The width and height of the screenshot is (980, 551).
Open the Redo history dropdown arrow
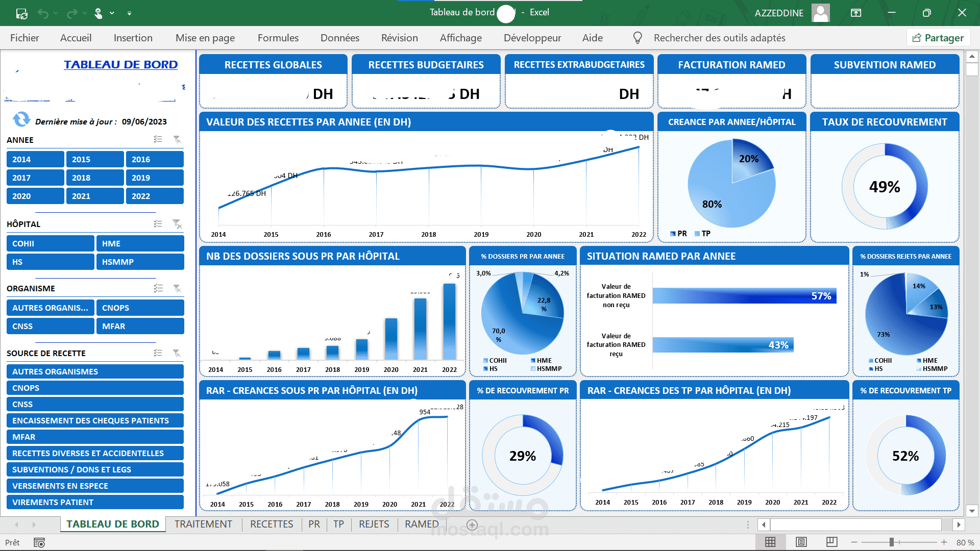85,13
